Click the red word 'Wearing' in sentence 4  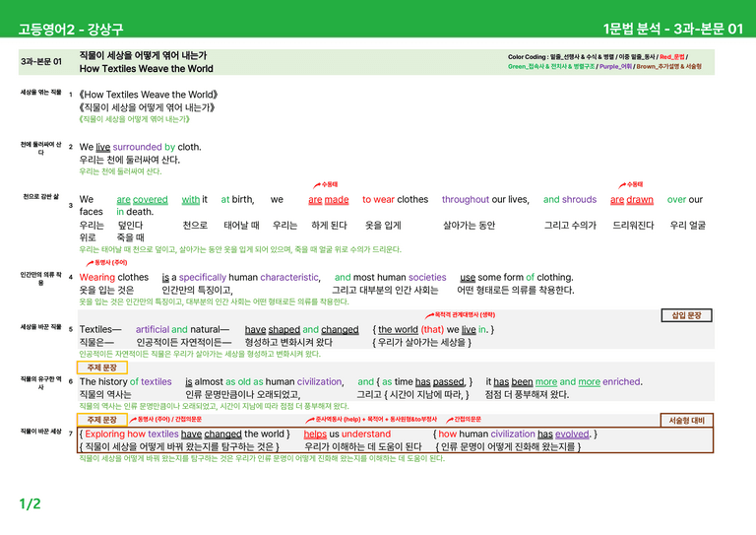pyautogui.click(x=97, y=278)
